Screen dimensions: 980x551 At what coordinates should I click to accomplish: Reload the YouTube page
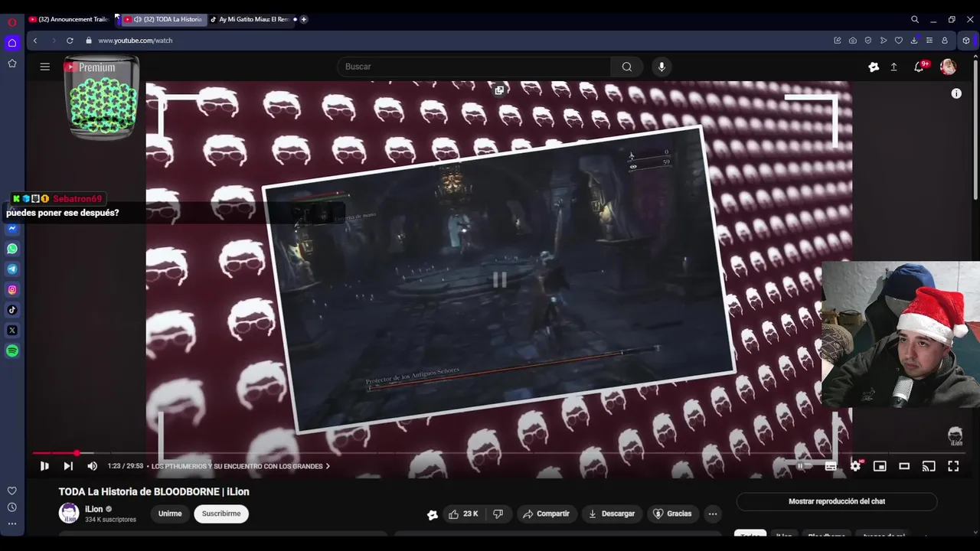(70, 41)
